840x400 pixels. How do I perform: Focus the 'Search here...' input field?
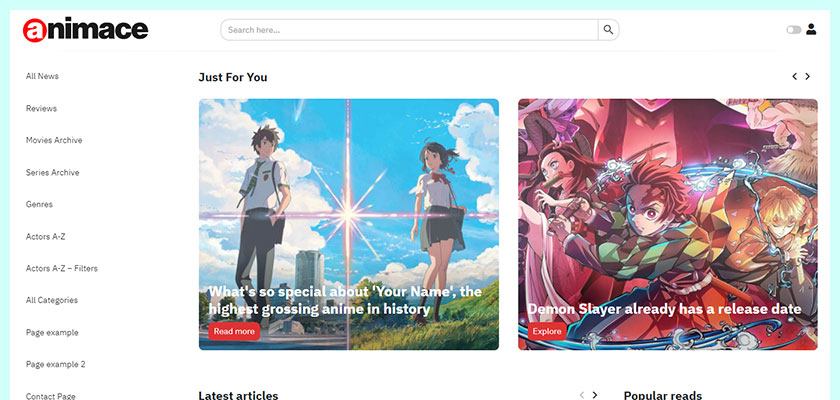pyautogui.click(x=409, y=30)
